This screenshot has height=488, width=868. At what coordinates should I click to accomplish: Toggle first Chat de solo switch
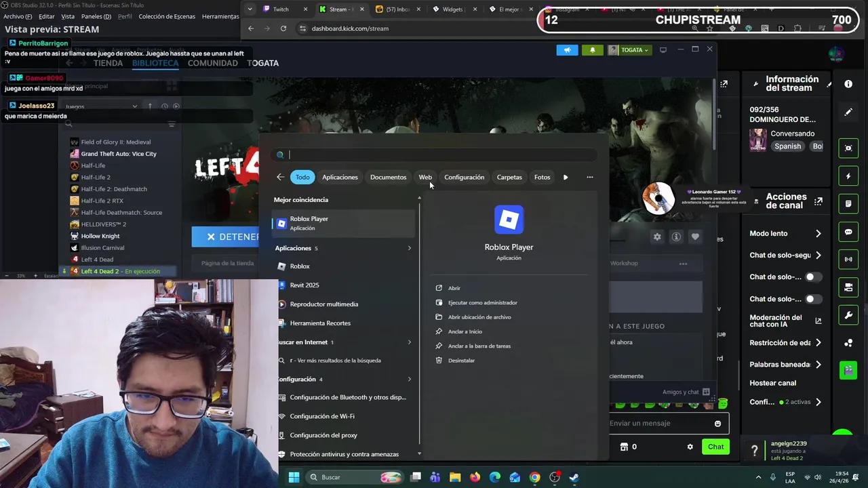click(x=813, y=277)
